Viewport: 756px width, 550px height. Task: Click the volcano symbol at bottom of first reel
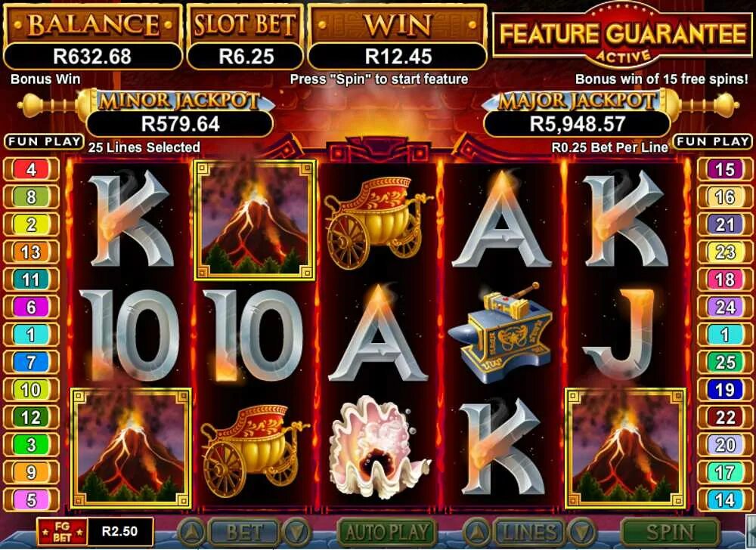click(x=131, y=448)
